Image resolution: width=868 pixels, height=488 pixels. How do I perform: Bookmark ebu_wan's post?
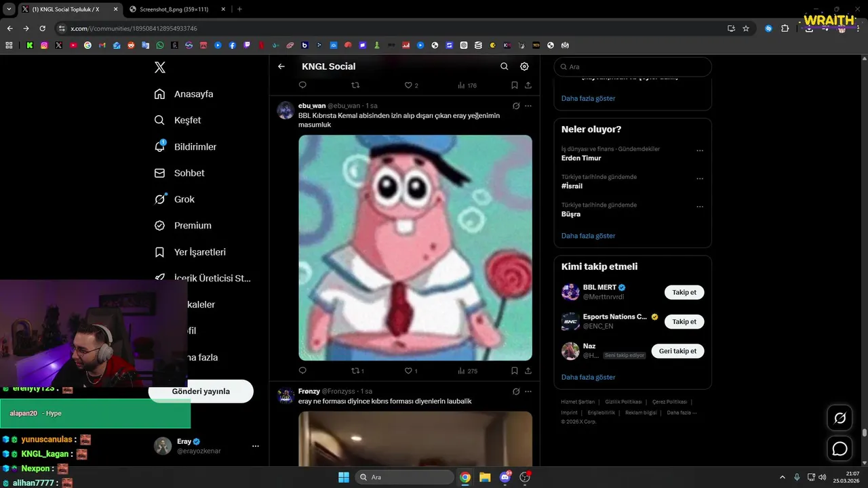click(514, 371)
